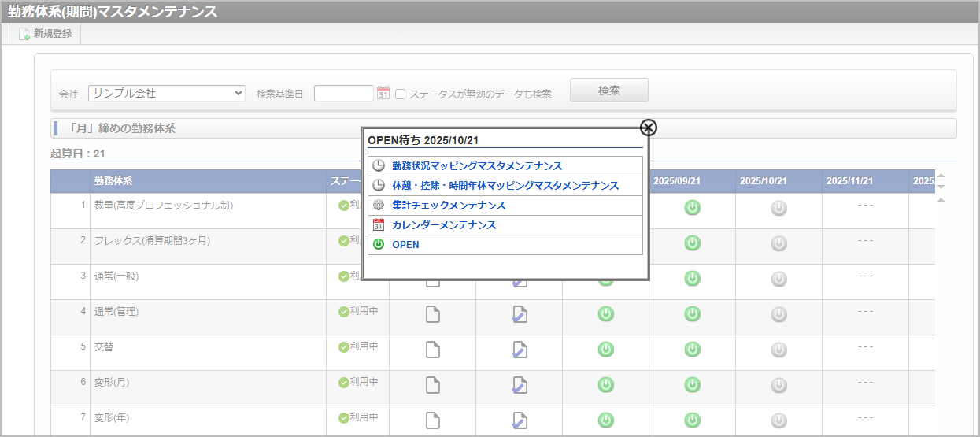980x437 pixels.
Task: Click gray power icon for 変形(月) under 2025/10/21
Action: [x=778, y=385]
